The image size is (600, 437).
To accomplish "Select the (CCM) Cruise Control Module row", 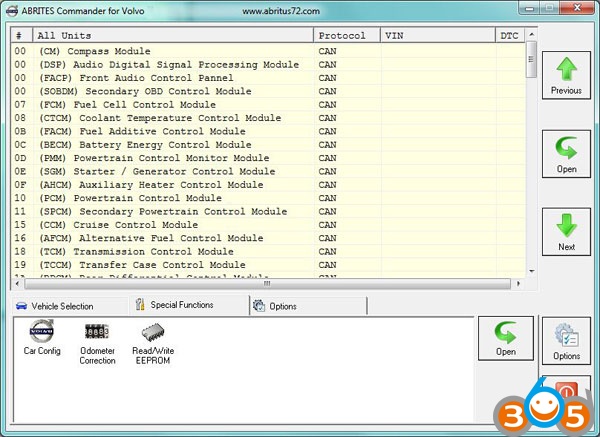I will click(107, 225).
